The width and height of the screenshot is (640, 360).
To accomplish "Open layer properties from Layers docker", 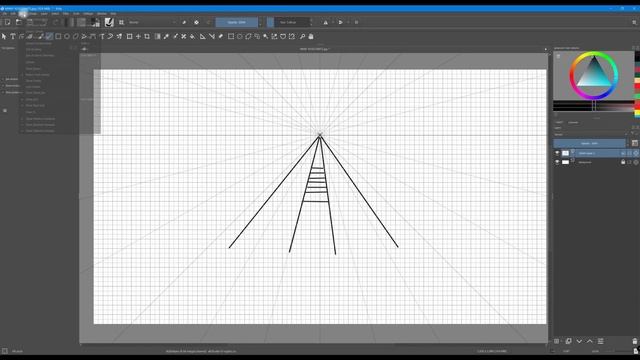I will 600,341.
